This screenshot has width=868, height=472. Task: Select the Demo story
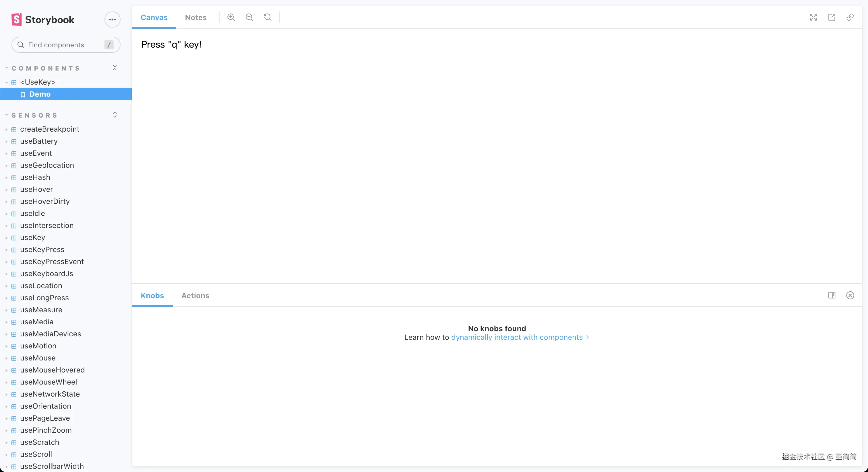coord(40,94)
